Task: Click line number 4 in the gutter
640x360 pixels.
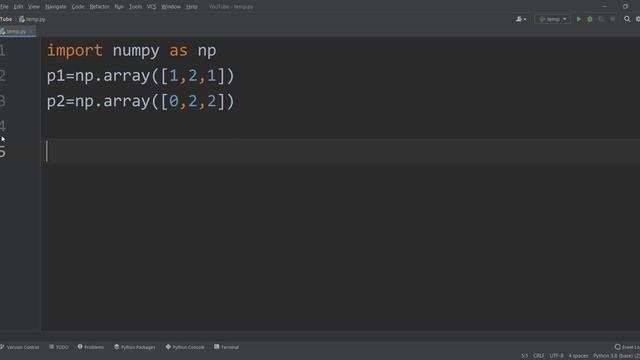Action: point(3,126)
